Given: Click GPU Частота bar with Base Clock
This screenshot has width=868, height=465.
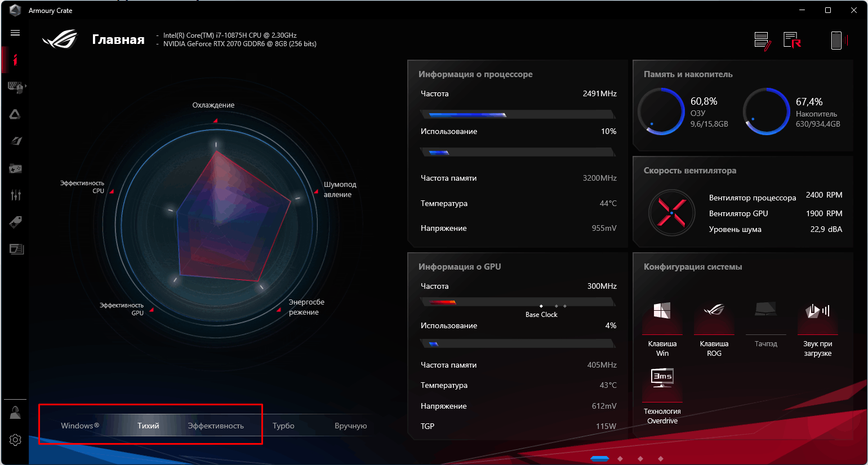Looking at the screenshot, I should (518, 302).
